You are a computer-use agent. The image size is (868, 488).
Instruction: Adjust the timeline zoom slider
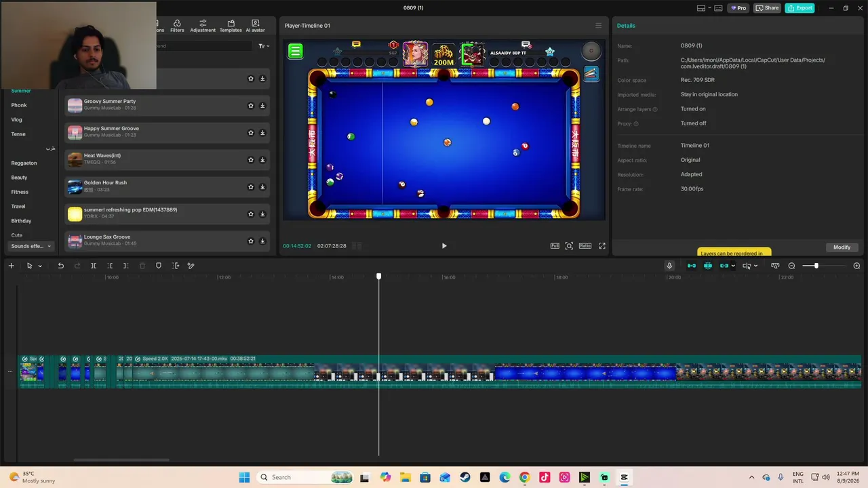coord(816,266)
